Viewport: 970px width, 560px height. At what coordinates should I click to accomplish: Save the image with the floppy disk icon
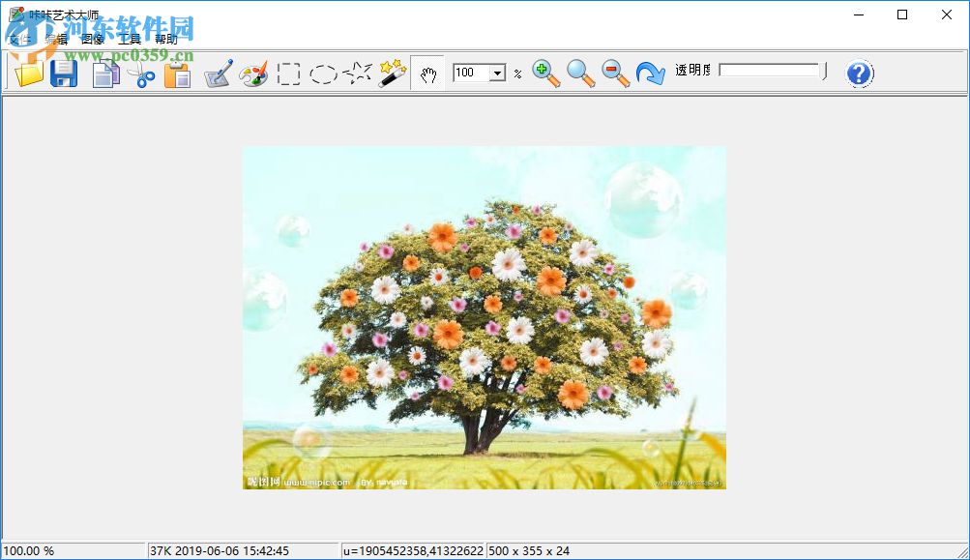pyautogui.click(x=64, y=74)
